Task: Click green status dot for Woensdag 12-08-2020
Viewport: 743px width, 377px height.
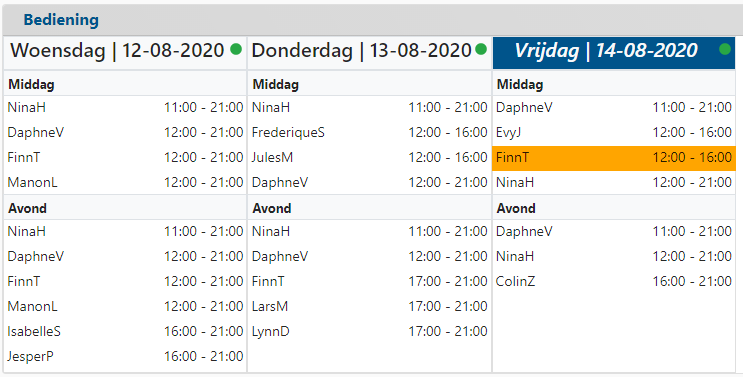Action: coord(236,49)
